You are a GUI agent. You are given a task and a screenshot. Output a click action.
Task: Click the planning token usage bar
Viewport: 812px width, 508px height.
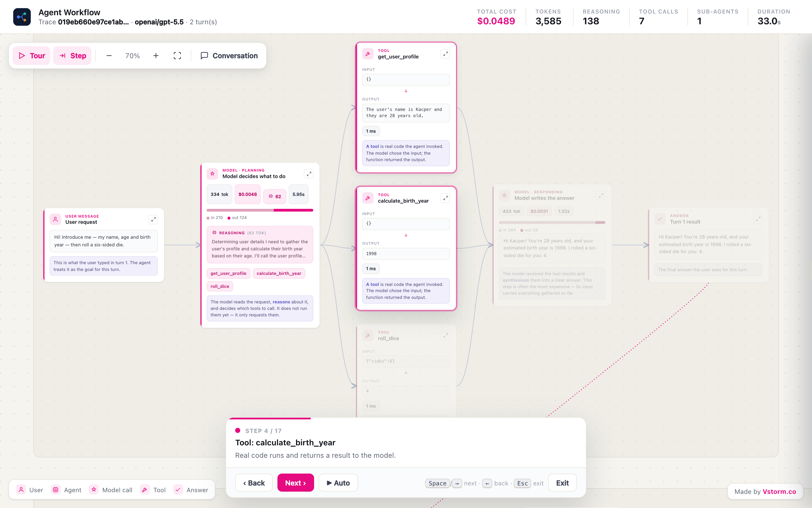pos(260,210)
